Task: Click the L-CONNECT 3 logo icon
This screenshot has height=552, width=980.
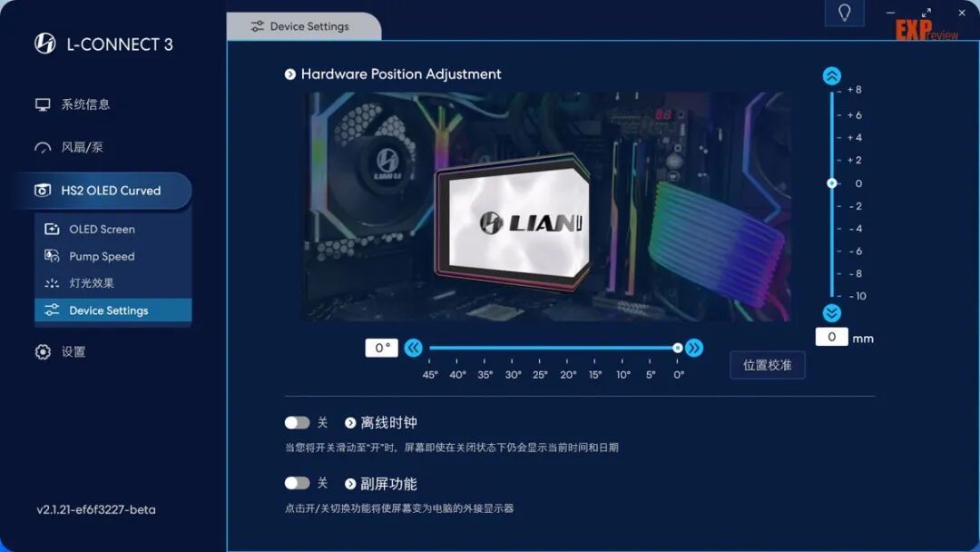Action: click(45, 44)
